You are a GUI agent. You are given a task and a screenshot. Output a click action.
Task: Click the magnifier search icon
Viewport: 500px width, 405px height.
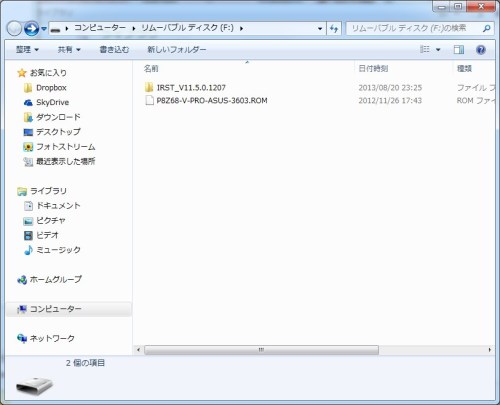coord(487,29)
